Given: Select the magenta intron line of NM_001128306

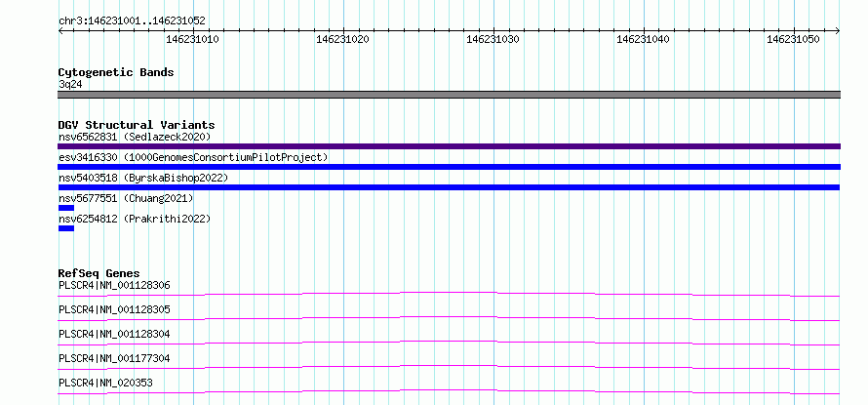Looking at the screenshot, I should click(x=449, y=292).
